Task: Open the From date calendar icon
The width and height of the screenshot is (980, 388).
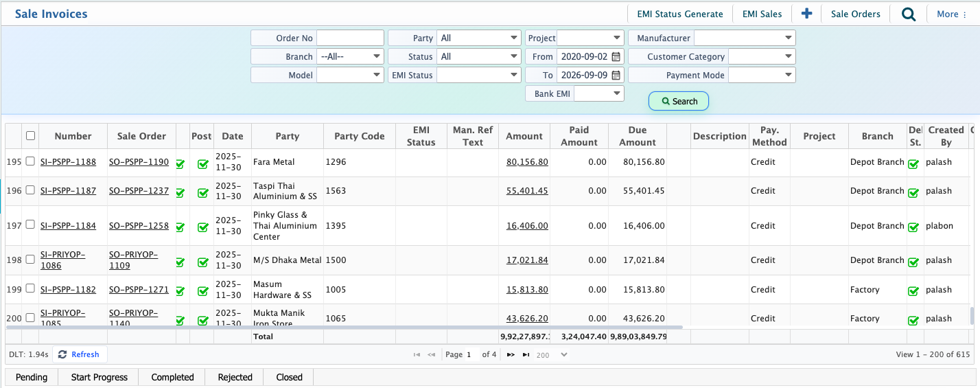Action: [616, 57]
